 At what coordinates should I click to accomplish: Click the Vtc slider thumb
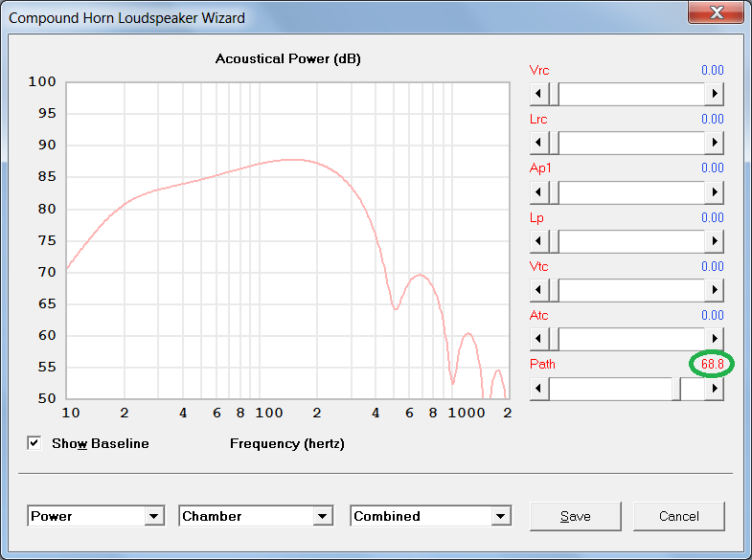(x=554, y=290)
